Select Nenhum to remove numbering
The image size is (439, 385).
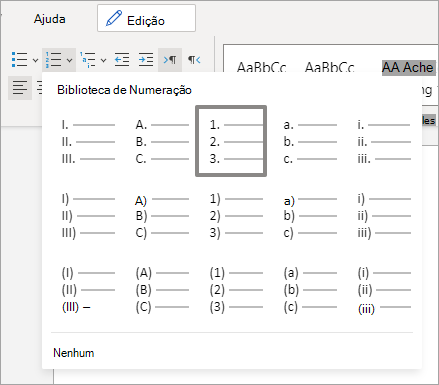point(74,353)
